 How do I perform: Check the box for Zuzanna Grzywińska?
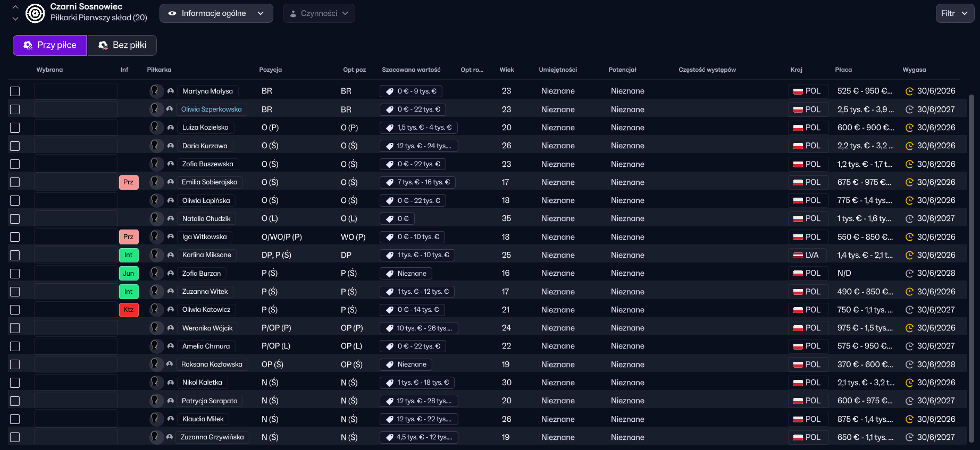coord(15,437)
